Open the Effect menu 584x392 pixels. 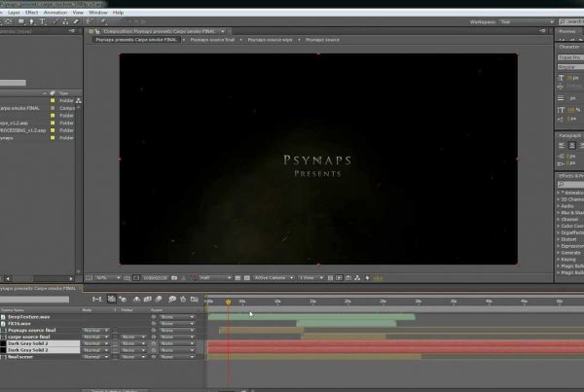(32, 13)
